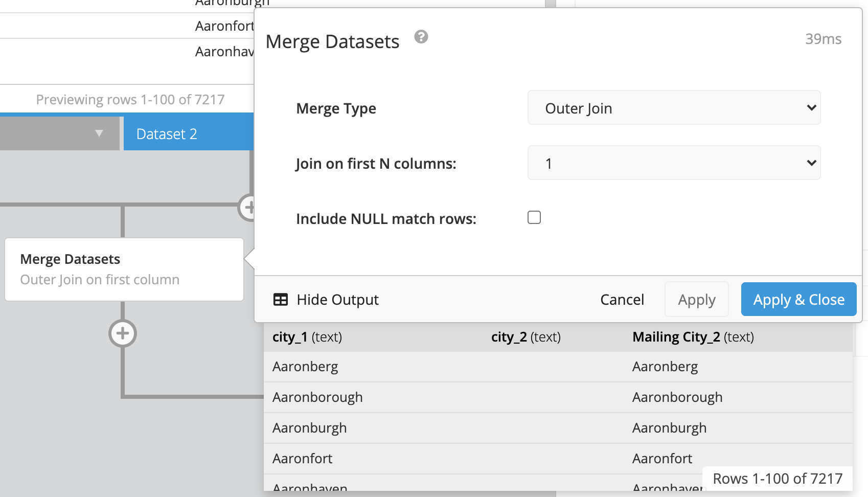Viewport: 868px width, 497px height.
Task: Add a step with the plus below Merge Datasets
Action: [x=123, y=333]
